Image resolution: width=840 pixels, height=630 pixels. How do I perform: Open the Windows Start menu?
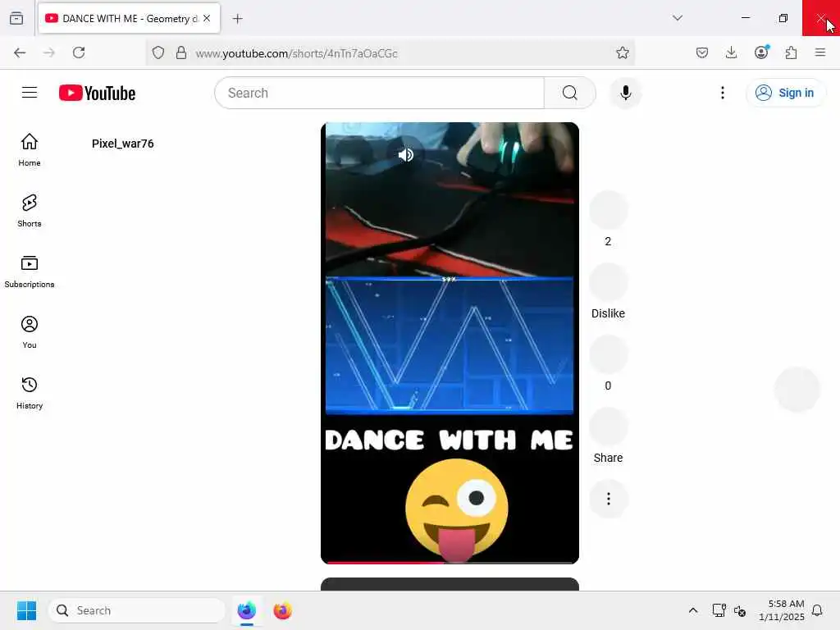point(26,610)
